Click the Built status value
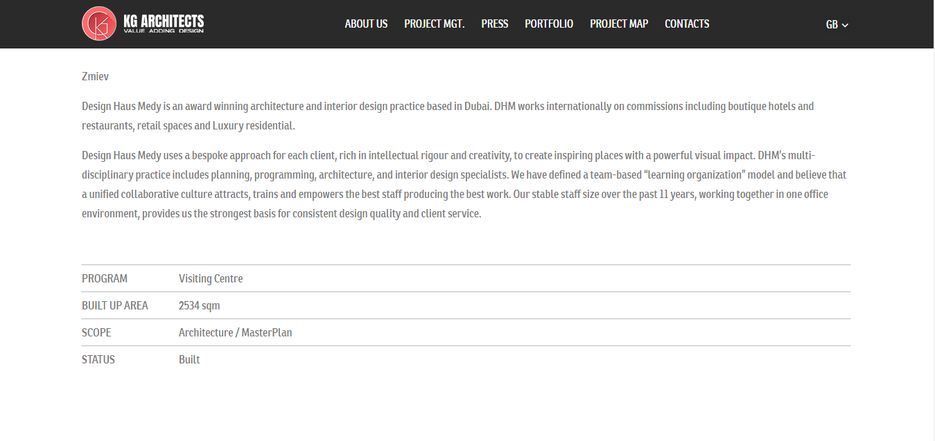 [189, 359]
